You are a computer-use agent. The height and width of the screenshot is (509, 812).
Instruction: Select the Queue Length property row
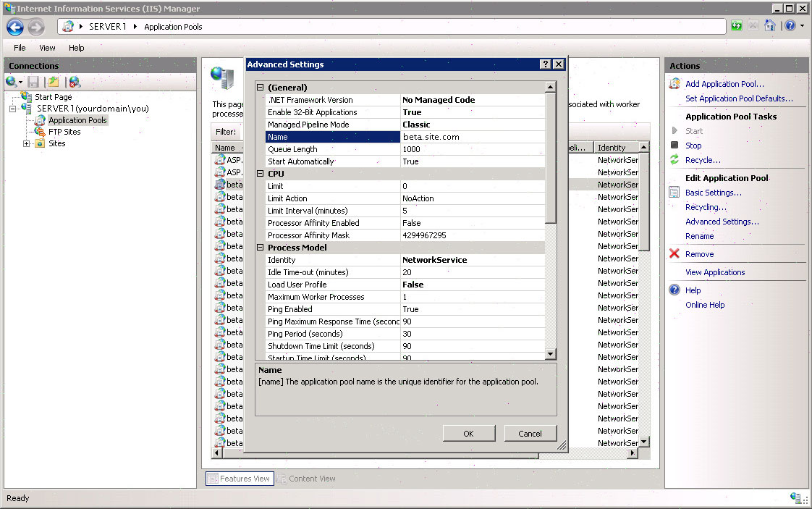tap(405, 149)
